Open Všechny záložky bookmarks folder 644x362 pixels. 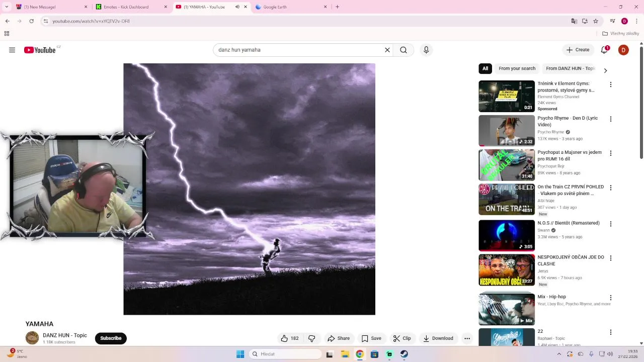pyautogui.click(x=621, y=34)
